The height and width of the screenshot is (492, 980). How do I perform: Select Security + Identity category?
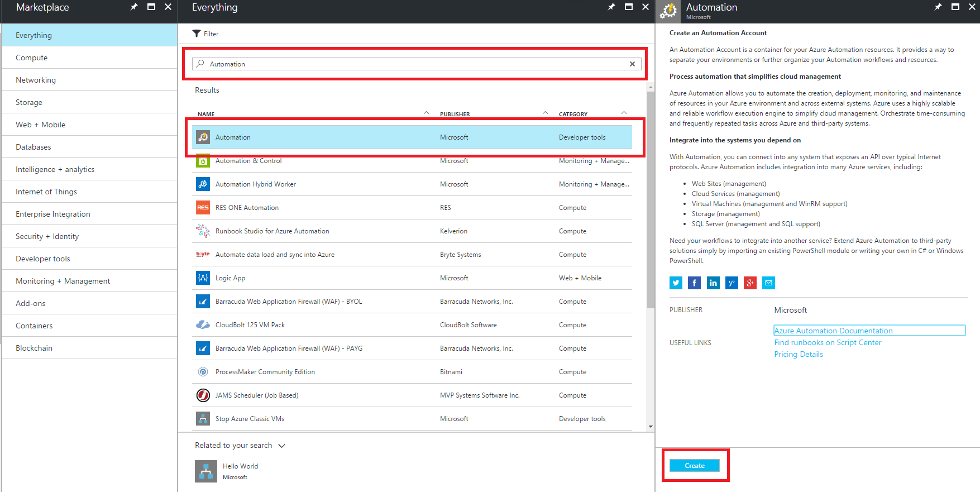(x=90, y=236)
